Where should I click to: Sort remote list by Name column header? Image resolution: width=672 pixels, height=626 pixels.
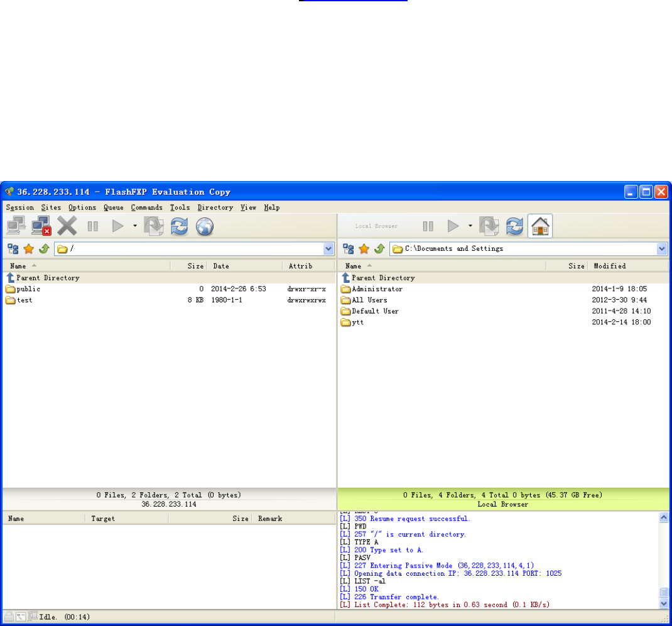[x=87, y=266]
